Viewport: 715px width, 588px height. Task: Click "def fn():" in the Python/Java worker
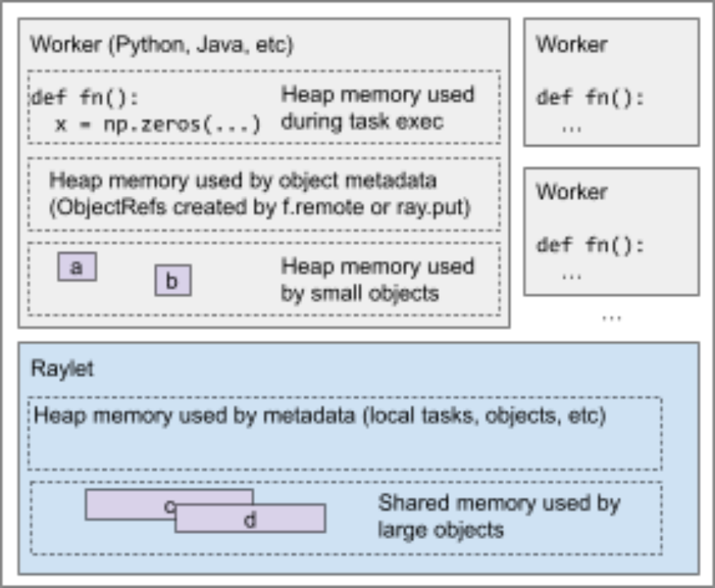coord(86,98)
